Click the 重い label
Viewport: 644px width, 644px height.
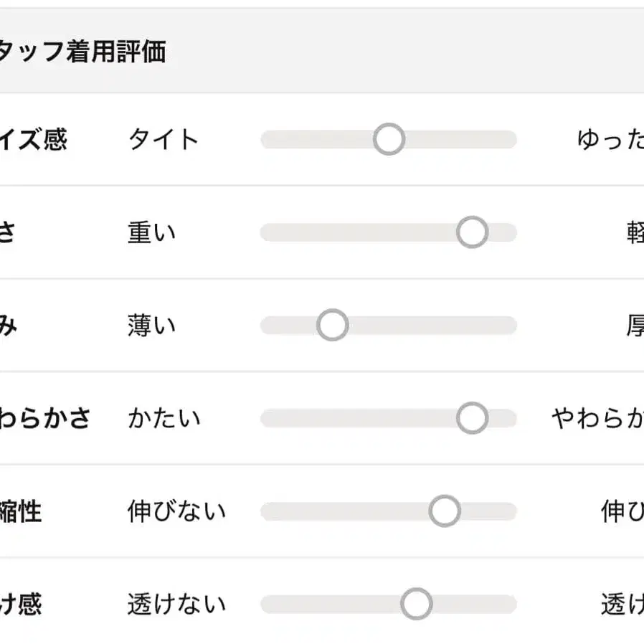point(151,232)
